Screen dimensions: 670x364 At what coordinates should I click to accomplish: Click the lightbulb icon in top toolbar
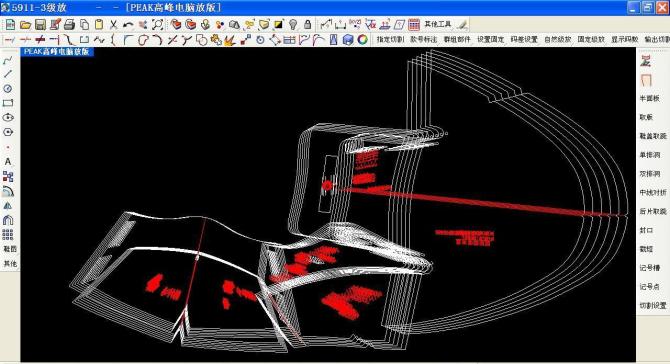tap(293, 25)
